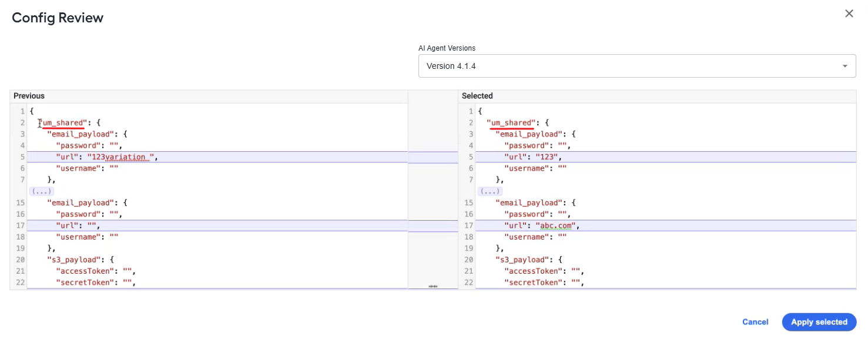Click line 18 "username" in Selected pane
This screenshot has height=339, width=868.
pos(535,237)
